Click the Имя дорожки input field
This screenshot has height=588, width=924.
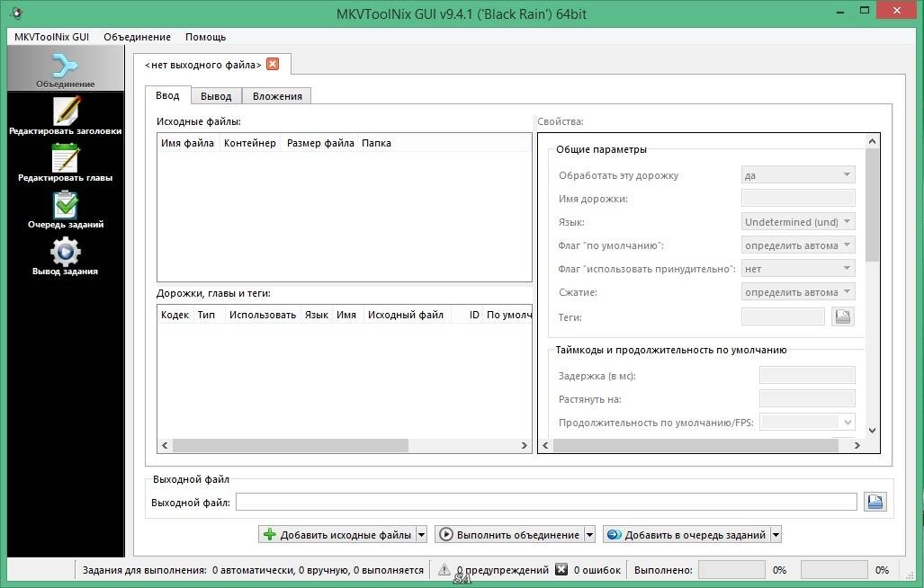[x=798, y=199]
